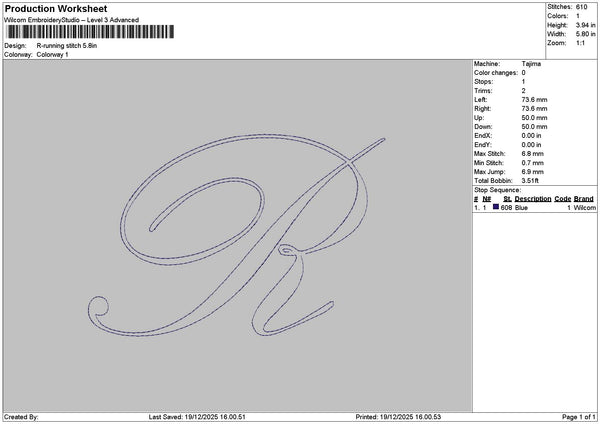Click the Color changes value 0

523,73
